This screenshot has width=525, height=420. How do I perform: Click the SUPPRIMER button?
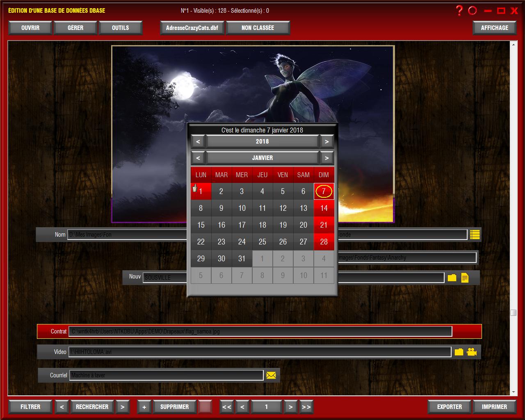[x=175, y=407]
